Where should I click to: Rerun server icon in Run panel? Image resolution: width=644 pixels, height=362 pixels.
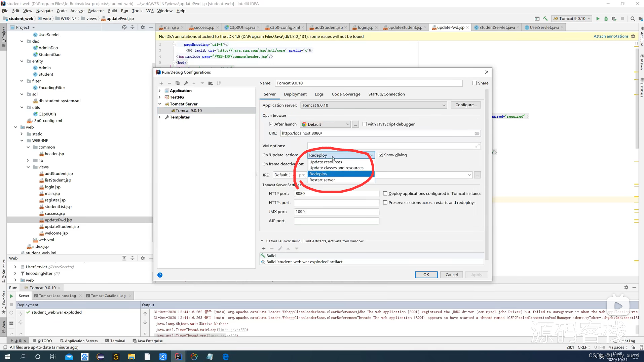coord(11,296)
